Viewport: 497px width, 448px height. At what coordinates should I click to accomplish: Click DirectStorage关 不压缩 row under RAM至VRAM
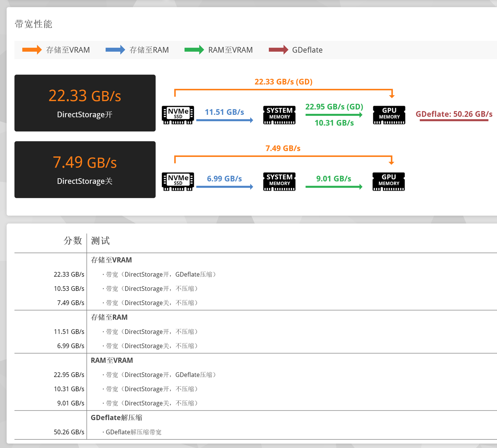click(150, 403)
